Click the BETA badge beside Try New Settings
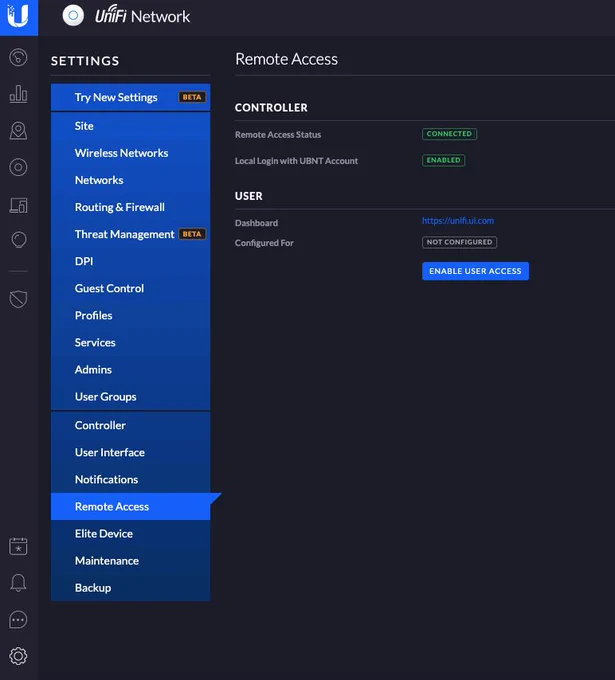Image resolution: width=615 pixels, height=680 pixels. coord(192,97)
